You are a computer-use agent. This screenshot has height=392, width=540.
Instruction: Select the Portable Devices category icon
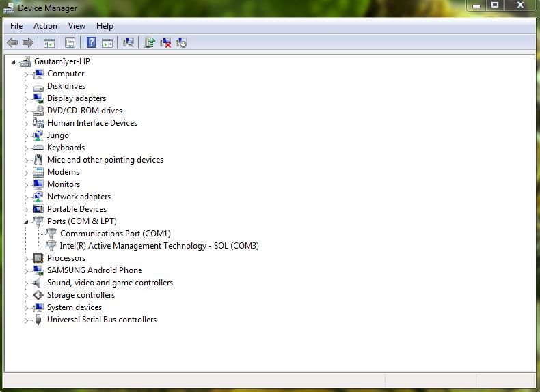click(x=38, y=209)
